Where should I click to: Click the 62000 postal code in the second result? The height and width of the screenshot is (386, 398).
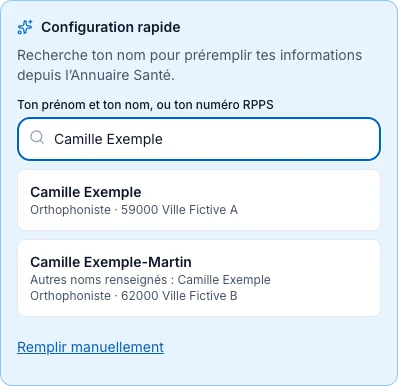139,296
